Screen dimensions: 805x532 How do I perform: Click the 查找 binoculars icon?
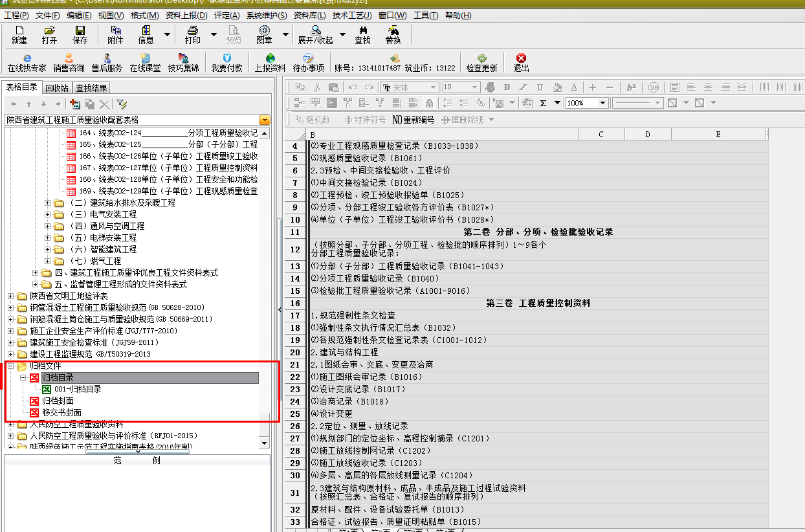point(362,34)
